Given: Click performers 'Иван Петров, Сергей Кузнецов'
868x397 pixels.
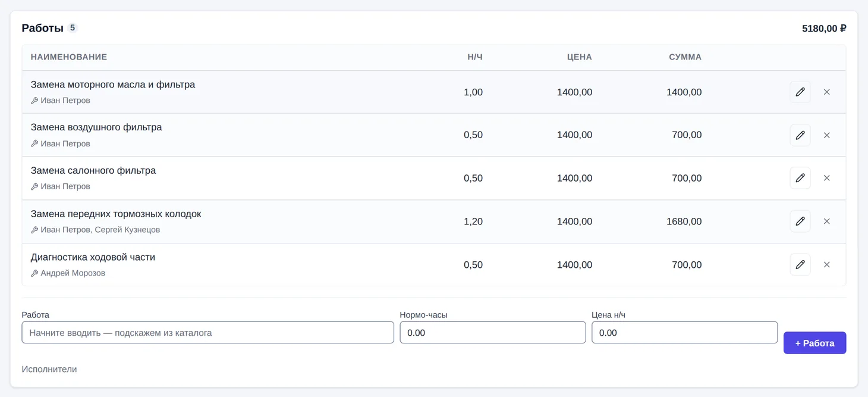Looking at the screenshot, I should pyautogui.click(x=100, y=230).
